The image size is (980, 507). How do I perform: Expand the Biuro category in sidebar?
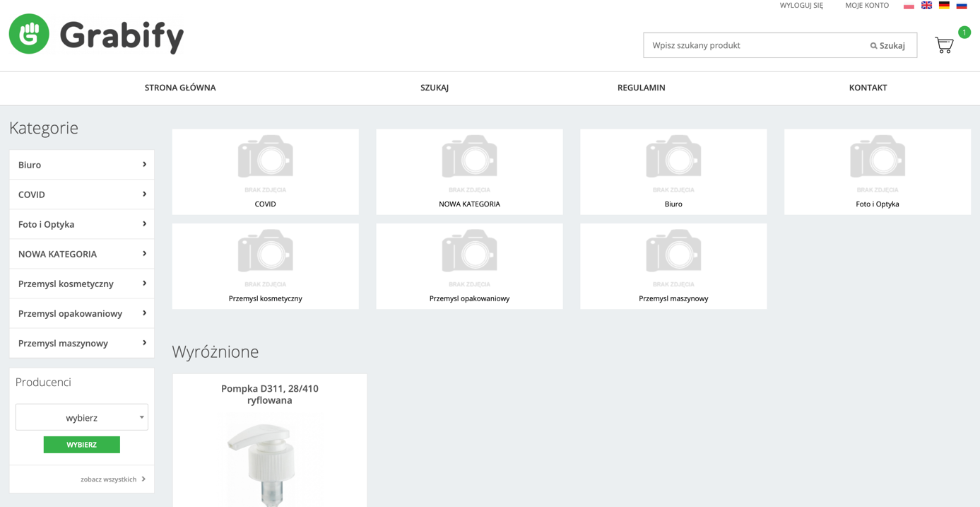[x=82, y=165]
